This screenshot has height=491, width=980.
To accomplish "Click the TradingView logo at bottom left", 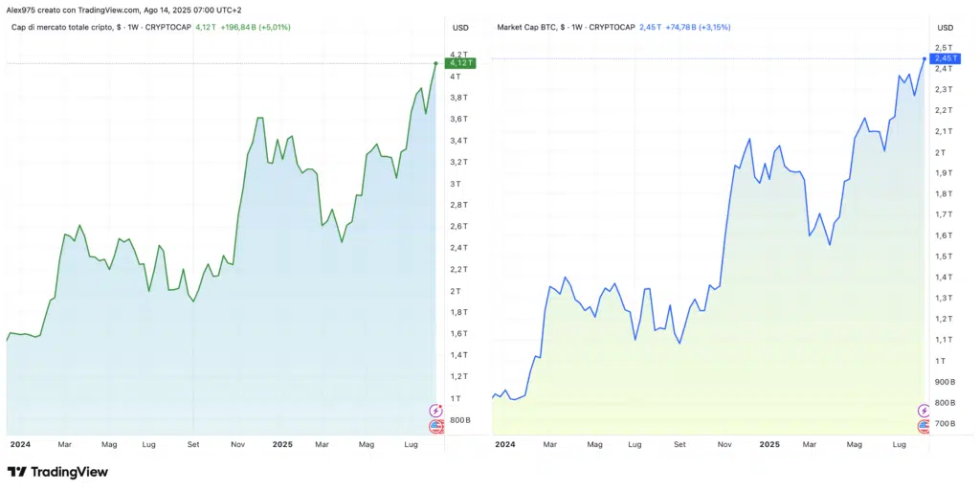I will (x=57, y=472).
